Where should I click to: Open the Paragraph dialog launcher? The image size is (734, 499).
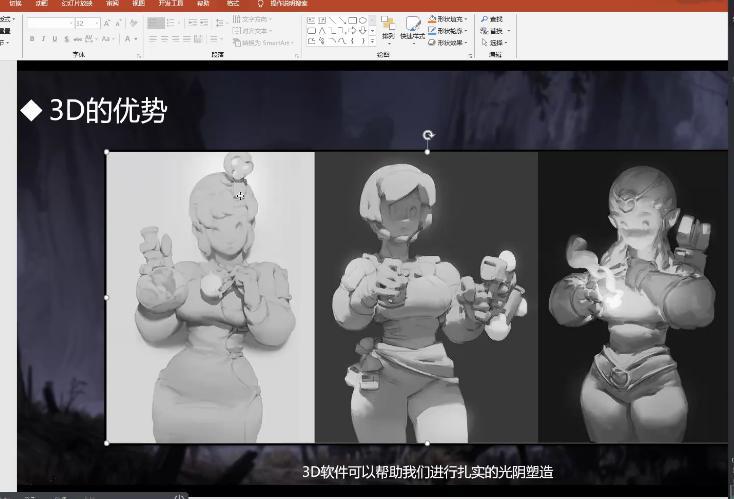click(297, 56)
